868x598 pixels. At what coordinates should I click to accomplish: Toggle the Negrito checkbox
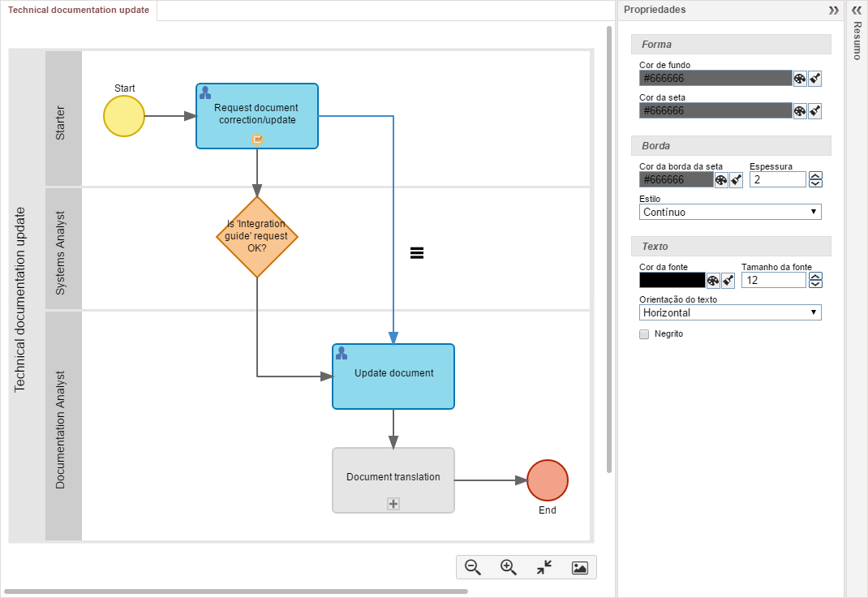(644, 333)
